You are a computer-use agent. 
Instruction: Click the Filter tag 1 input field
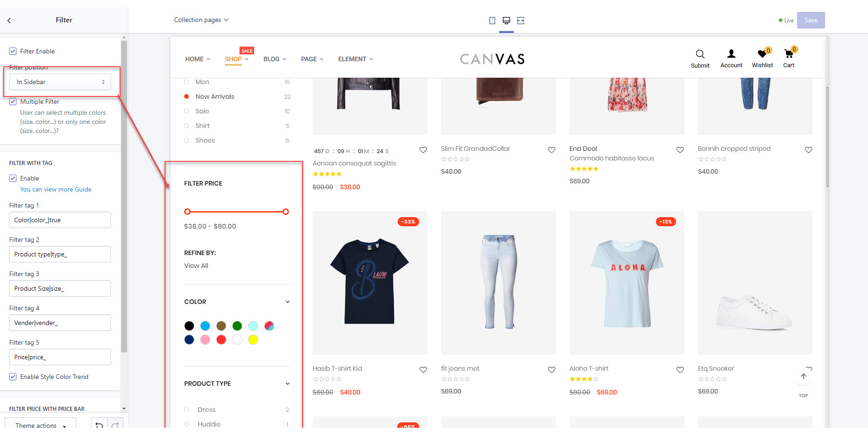(x=60, y=220)
